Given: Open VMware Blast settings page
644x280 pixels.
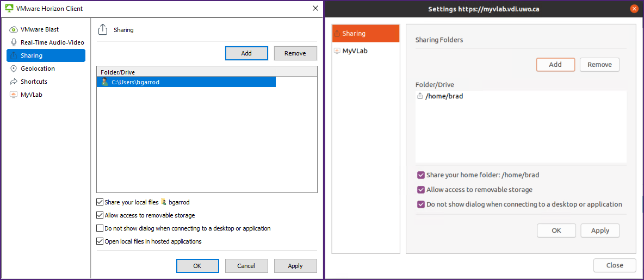Looking at the screenshot, I should click(x=46, y=29).
